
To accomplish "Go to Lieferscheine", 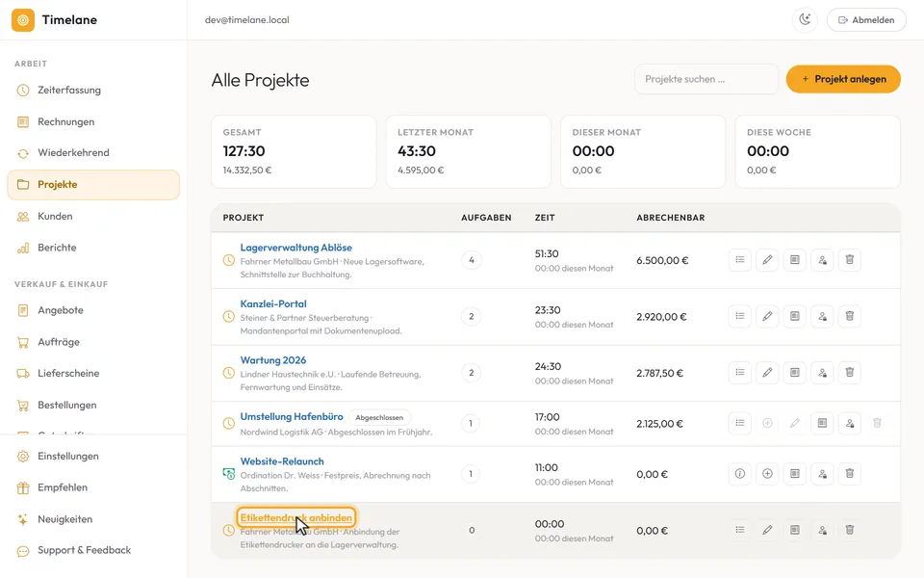I will coord(93,374).
